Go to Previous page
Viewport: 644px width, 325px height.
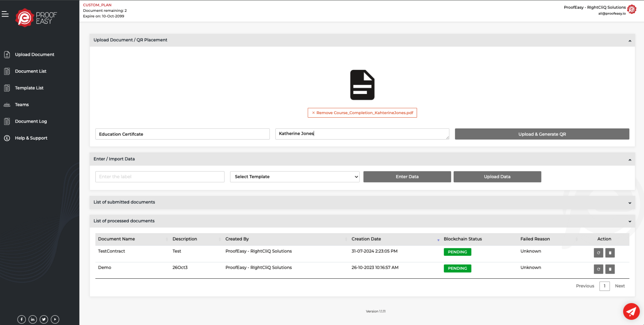(x=585, y=286)
